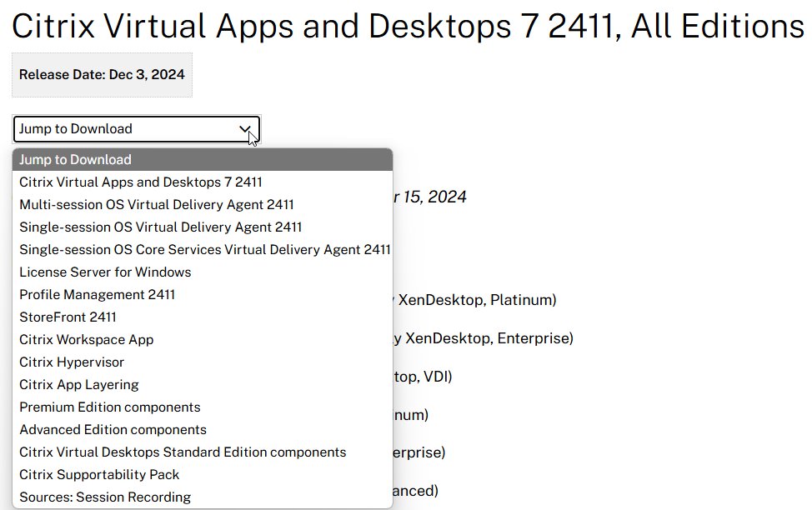Choose Citrix App Layering
The image size is (812, 510).
tap(78, 384)
